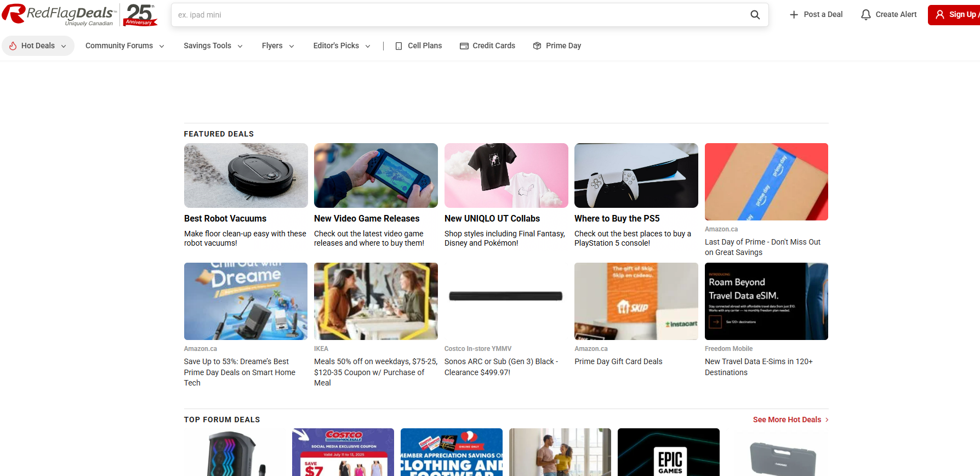Screen dimensions: 980x476
Task: Open the Hot Deals menu
Action: 38,46
